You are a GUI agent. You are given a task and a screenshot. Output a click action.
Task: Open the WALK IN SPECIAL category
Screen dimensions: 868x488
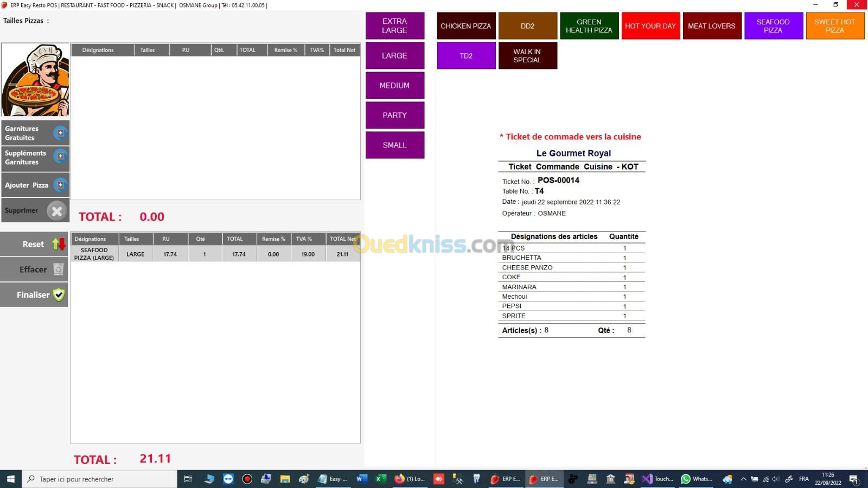point(527,56)
